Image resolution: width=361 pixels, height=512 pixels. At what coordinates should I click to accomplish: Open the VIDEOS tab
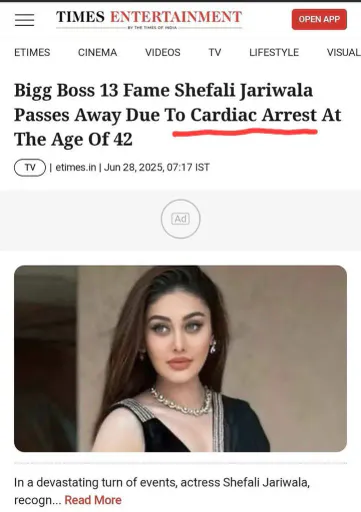[163, 52]
